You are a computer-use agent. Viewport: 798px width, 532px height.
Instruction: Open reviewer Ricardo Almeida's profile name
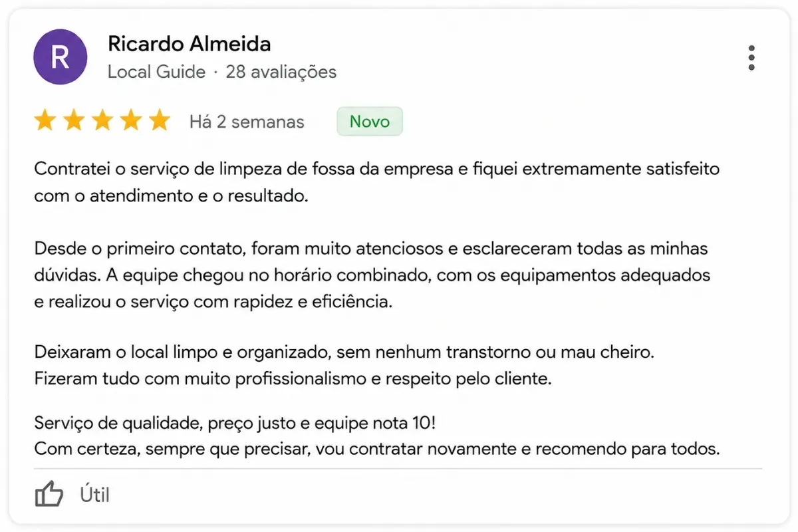189,45
